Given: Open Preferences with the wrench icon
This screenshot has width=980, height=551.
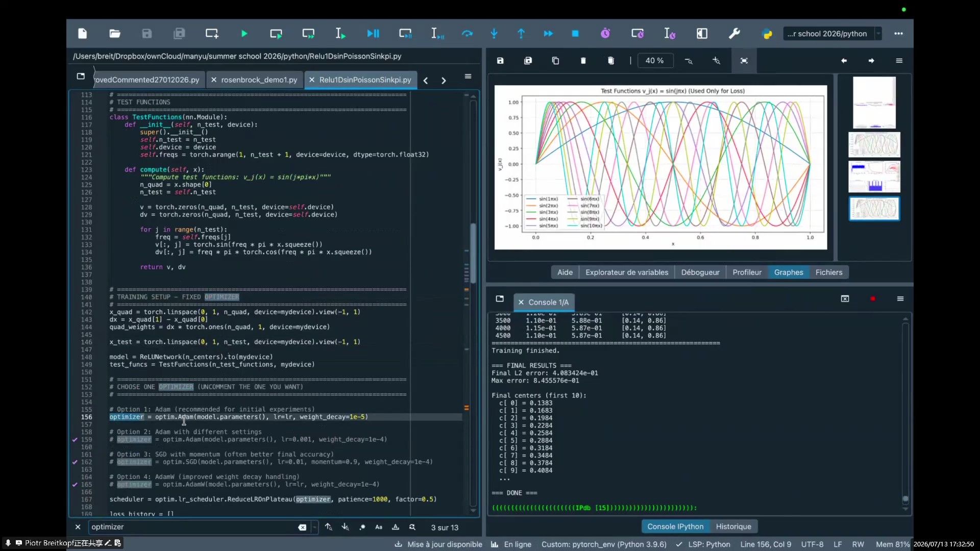Looking at the screenshot, I should (734, 34).
